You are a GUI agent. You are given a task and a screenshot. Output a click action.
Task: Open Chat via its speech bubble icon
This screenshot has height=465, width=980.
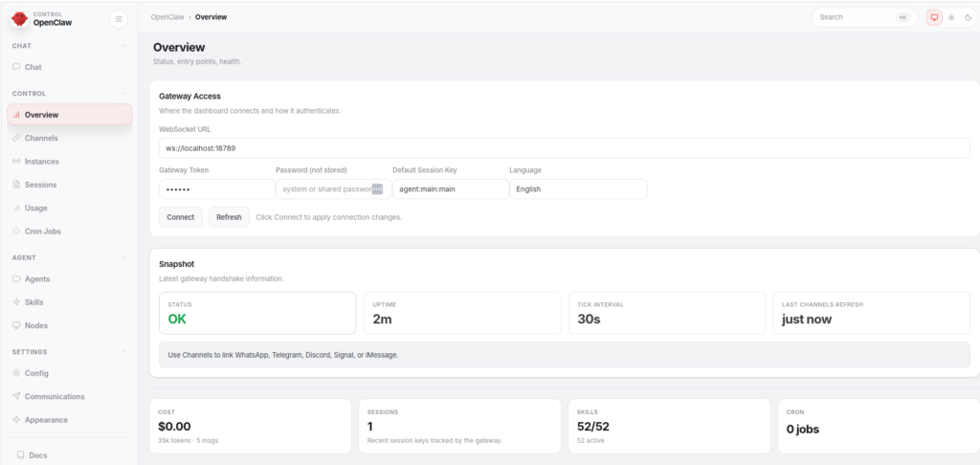(x=16, y=67)
